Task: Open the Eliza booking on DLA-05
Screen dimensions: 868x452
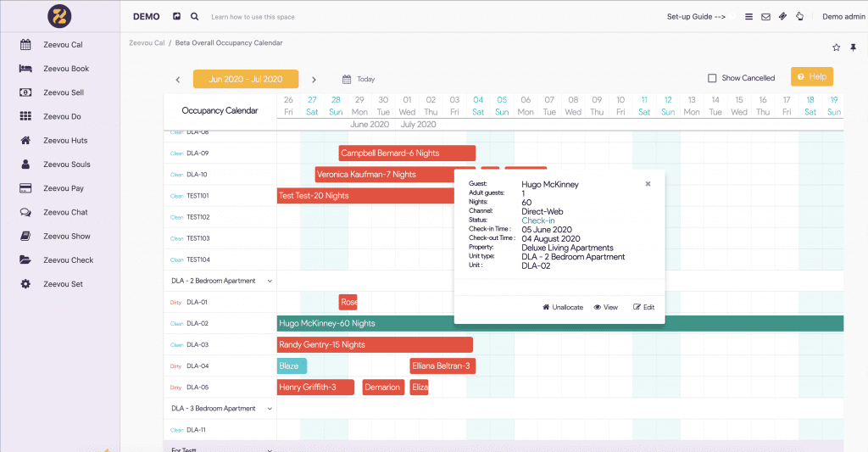Action: point(419,388)
